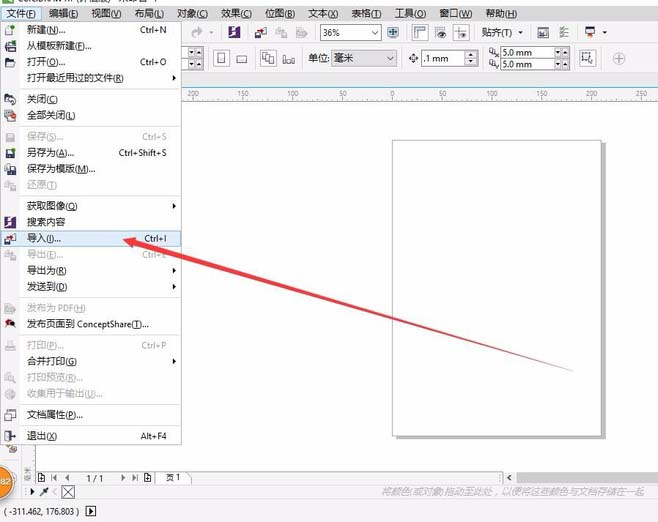Choose 新建(N)... from File menu
The width and height of the screenshot is (658, 522).
(91, 30)
